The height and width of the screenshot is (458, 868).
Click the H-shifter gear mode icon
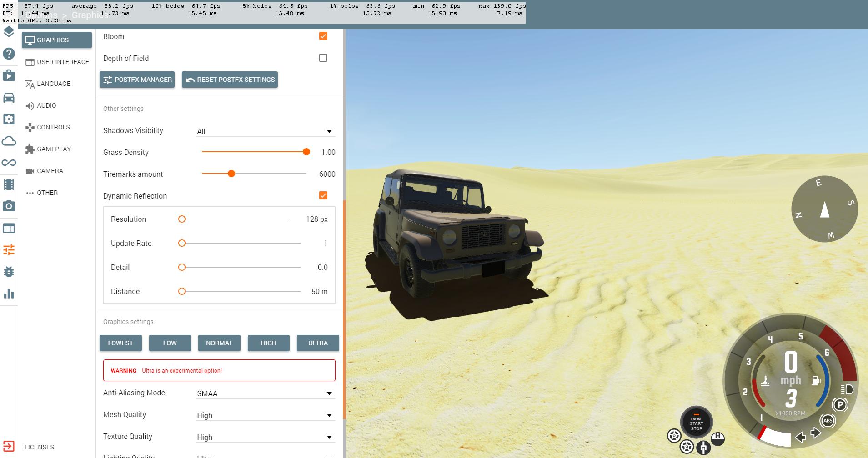click(717, 439)
